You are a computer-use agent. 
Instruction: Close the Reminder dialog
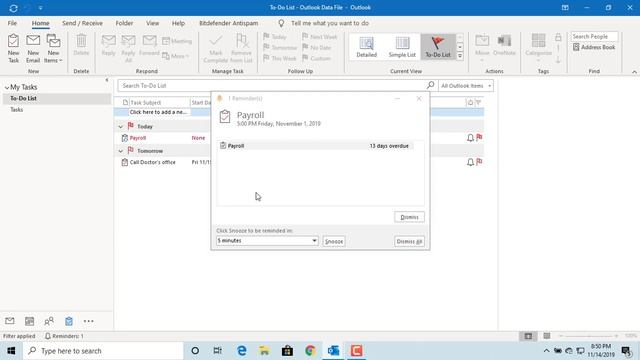[419, 98]
